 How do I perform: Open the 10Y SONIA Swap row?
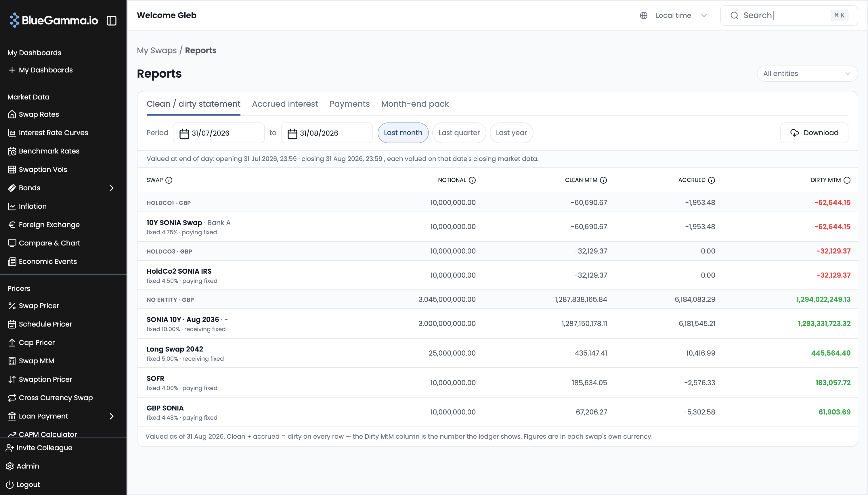(x=497, y=227)
